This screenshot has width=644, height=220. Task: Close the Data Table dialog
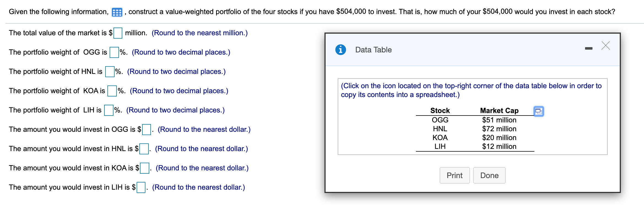[605, 45]
